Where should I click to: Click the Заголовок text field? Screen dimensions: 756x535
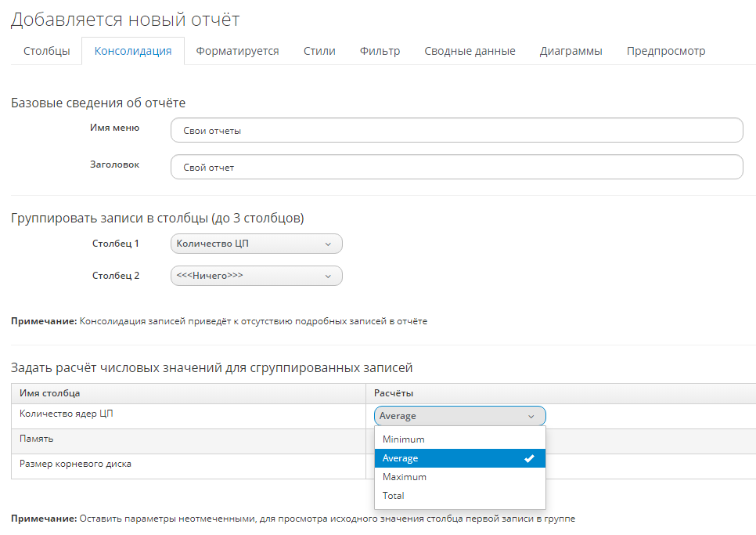click(456, 167)
